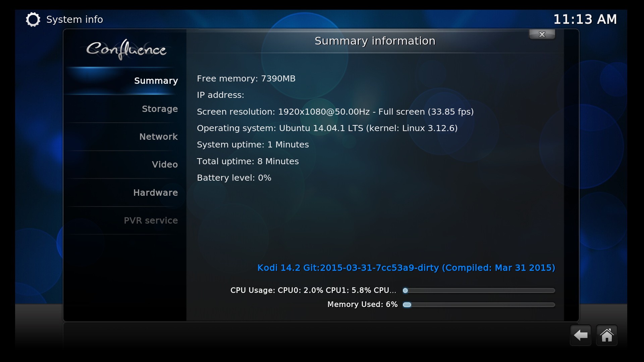Click the Summary information heading
This screenshot has width=644, height=362.
375,41
